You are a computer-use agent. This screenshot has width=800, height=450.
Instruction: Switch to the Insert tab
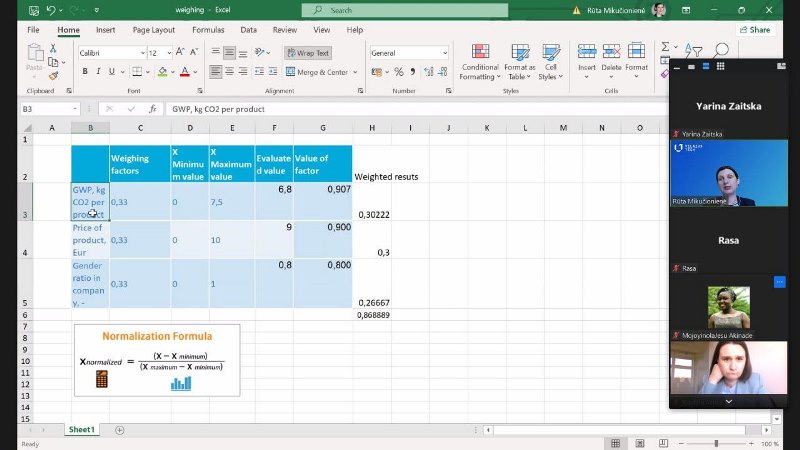click(106, 30)
